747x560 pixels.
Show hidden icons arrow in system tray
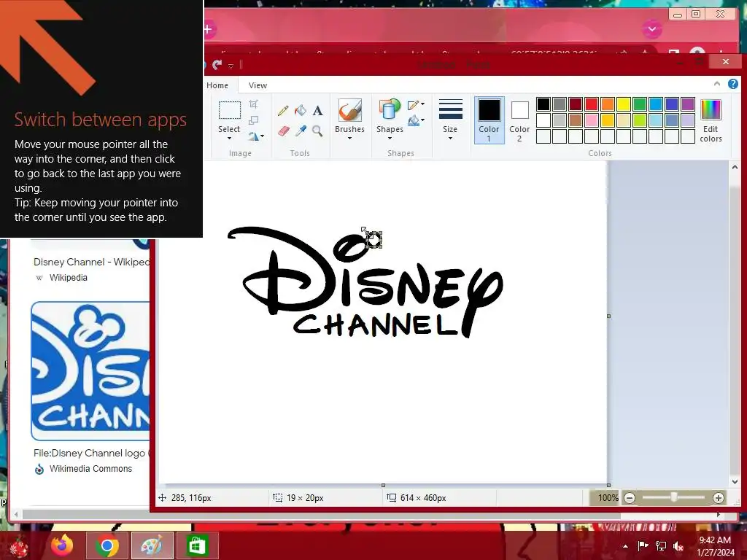tap(625, 546)
